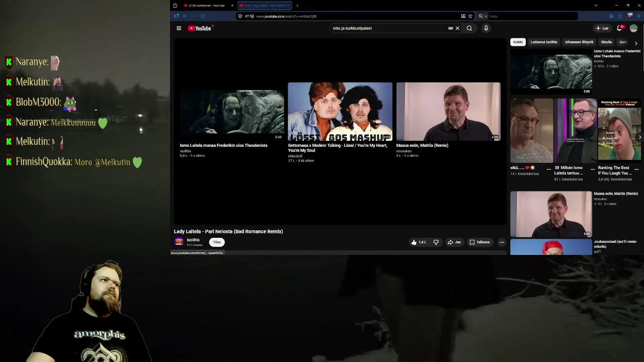Expand Shorts shelf with right chevron
This screenshot has height=362, width=644.
click(x=639, y=137)
